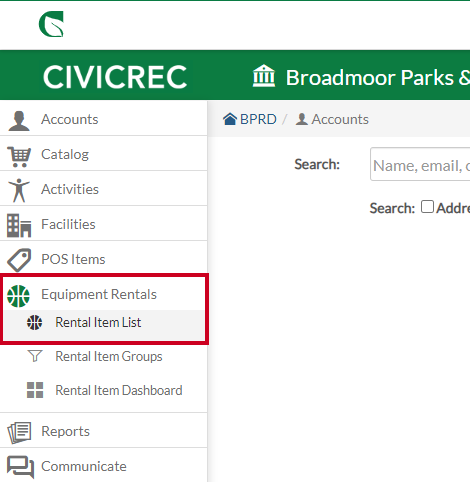The height and width of the screenshot is (482, 470).
Task: Open Broadmoor Parks organization title
Action: 378,78
